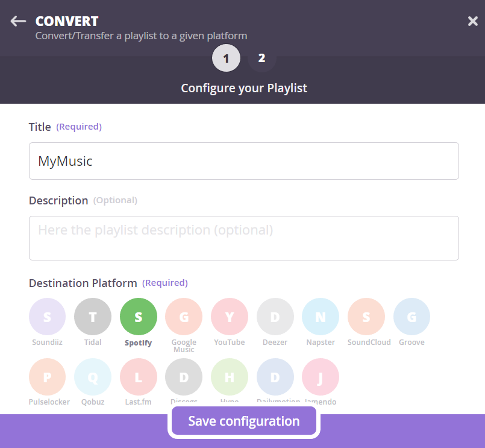Select the SoundCloud platform icon
485x448 pixels.
366,317
